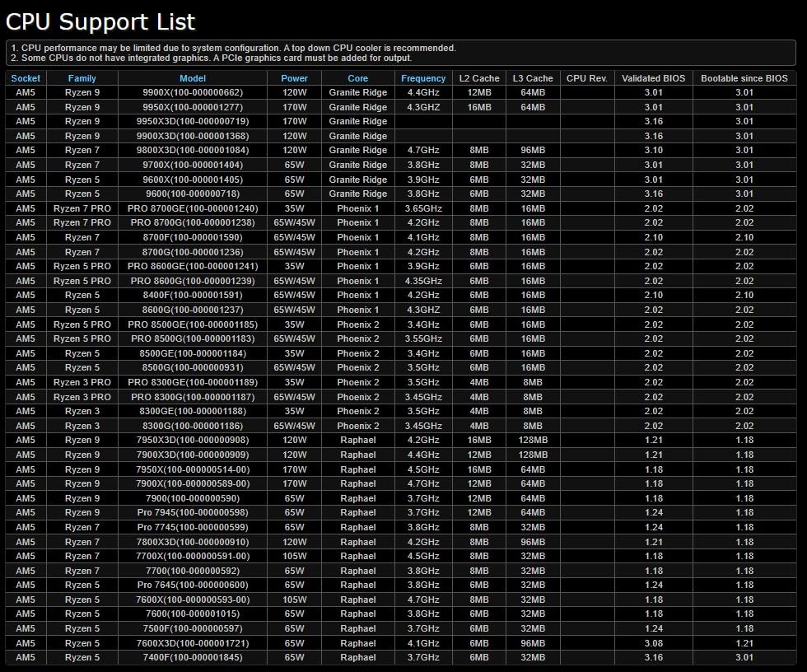Sort by the Family column header
This screenshot has width=807, height=672.
point(82,78)
